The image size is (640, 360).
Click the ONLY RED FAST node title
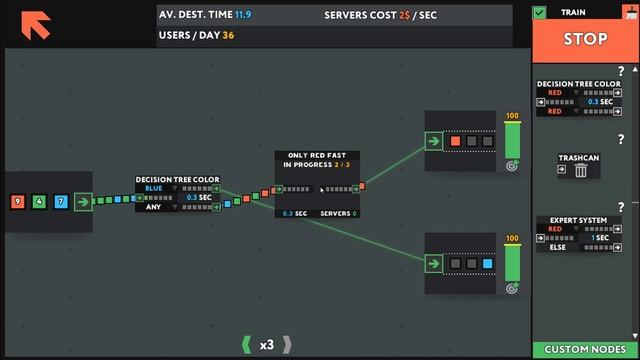pyautogui.click(x=317, y=156)
